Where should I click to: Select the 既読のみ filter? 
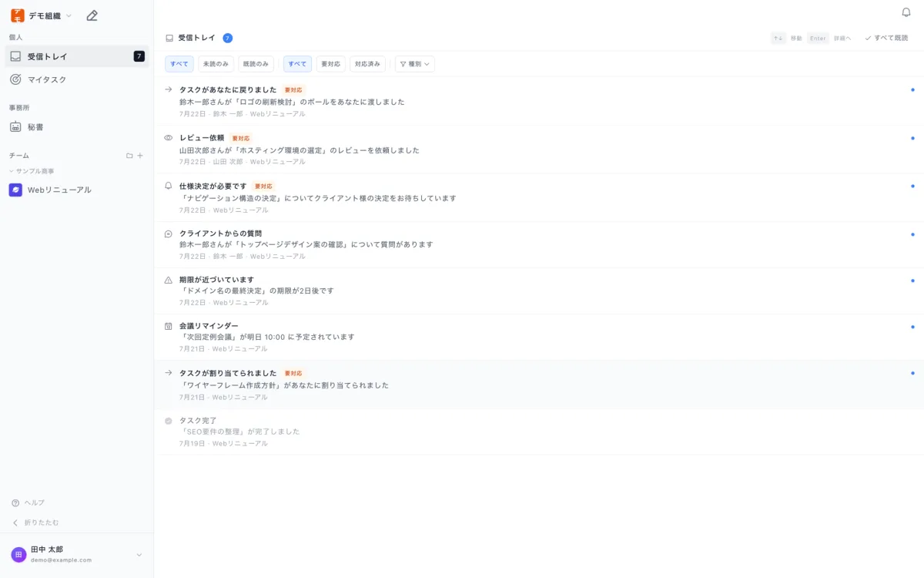click(256, 64)
